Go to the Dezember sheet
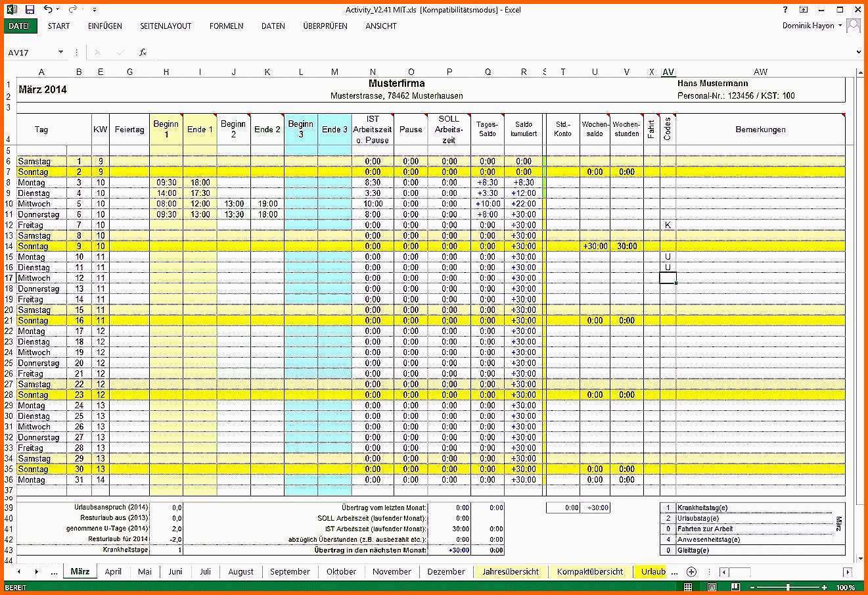This screenshot has width=868, height=595. (446, 572)
